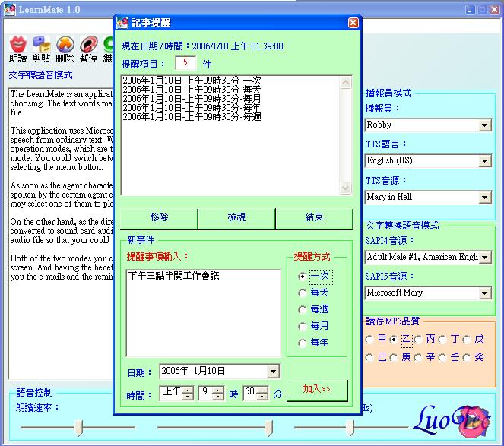
Task: Click the reminder list scroll-up arrow
Action: (346, 83)
